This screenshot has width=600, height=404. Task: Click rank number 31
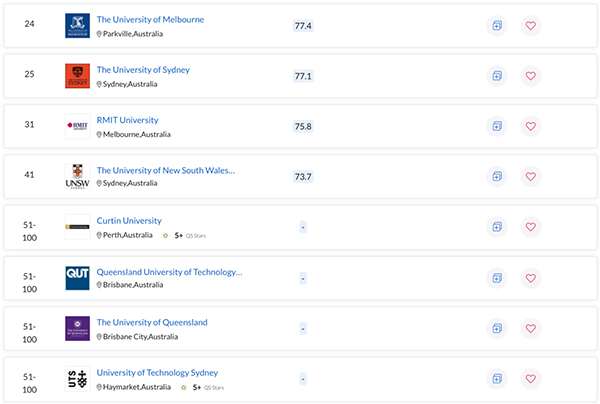[x=29, y=124]
